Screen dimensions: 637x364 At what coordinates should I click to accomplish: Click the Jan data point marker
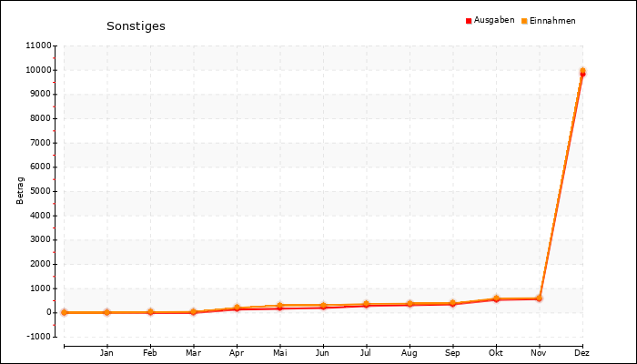(107, 312)
